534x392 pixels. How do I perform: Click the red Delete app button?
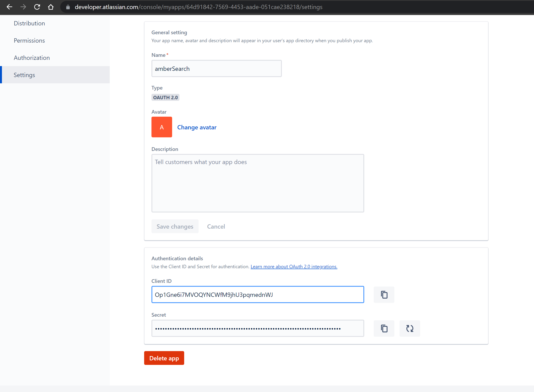pyautogui.click(x=164, y=358)
